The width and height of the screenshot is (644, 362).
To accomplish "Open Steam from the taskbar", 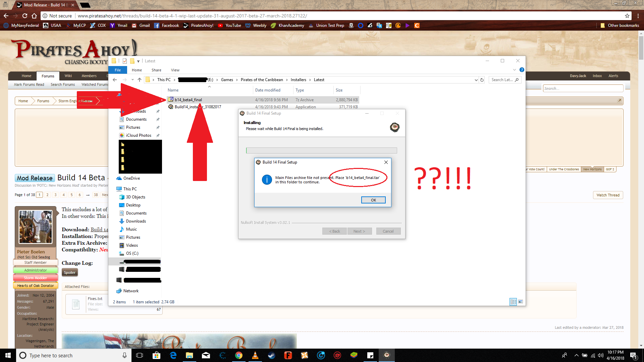I will point(271,355).
